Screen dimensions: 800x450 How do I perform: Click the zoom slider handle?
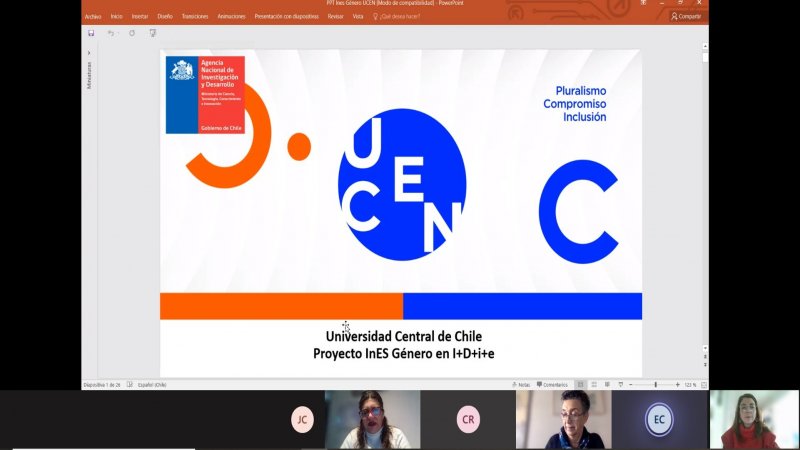(x=656, y=385)
